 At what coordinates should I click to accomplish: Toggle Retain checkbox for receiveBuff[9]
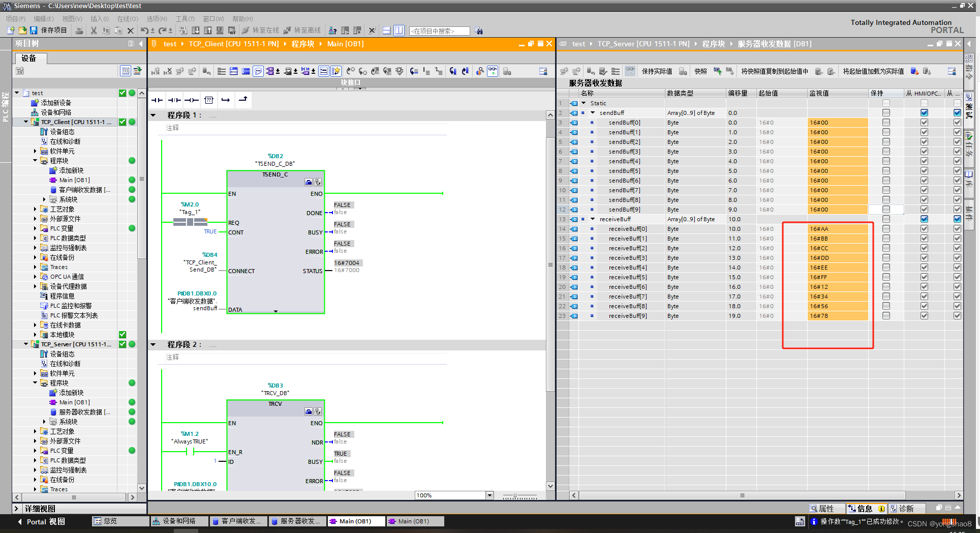(886, 316)
